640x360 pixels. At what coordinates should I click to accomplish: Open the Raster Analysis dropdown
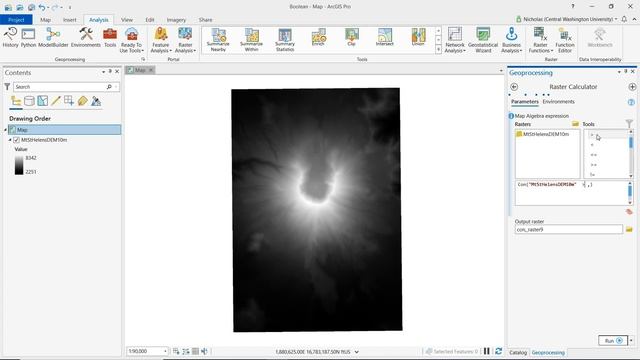[185, 40]
